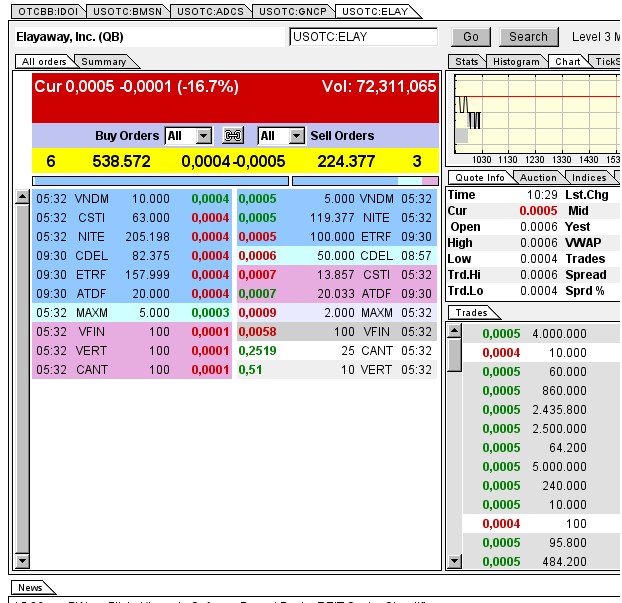The height and width of the screenshot is (603, 622).
Task: Click the total sell volume 224.377
Action: (x=346, y=161)
